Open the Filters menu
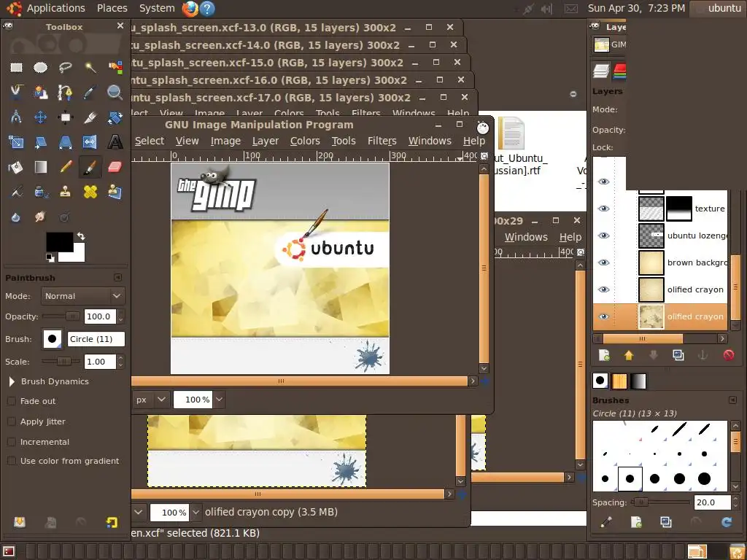Viewport: 747px width, 560px height. [382, 141]
